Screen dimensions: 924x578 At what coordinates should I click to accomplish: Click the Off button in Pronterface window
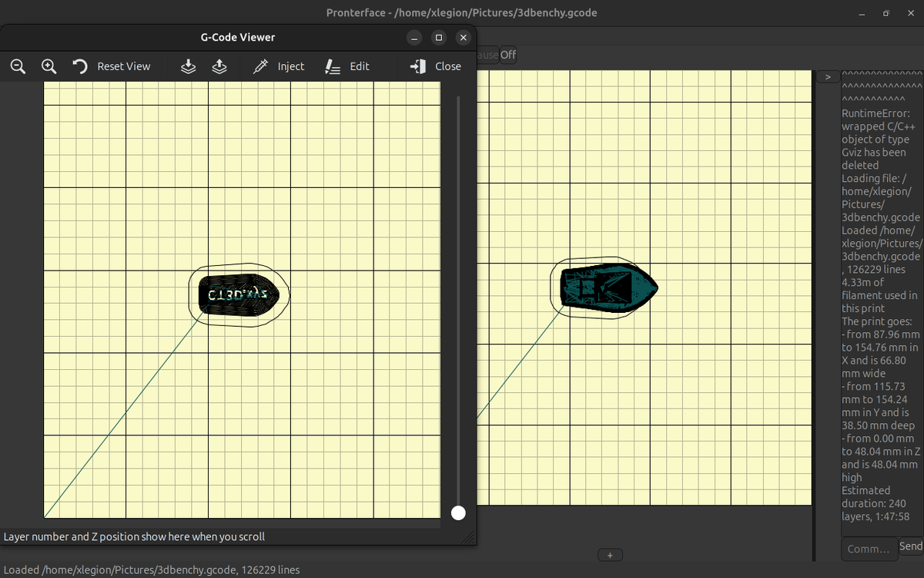pyautogui.click(x=508, y=55)
